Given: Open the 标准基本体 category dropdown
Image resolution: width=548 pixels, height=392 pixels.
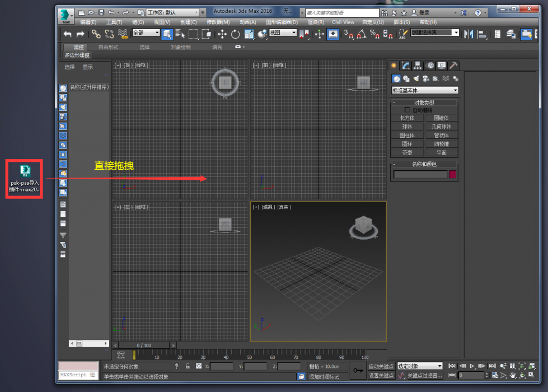Looking at the screenshot, I should (x=425, y=90).
